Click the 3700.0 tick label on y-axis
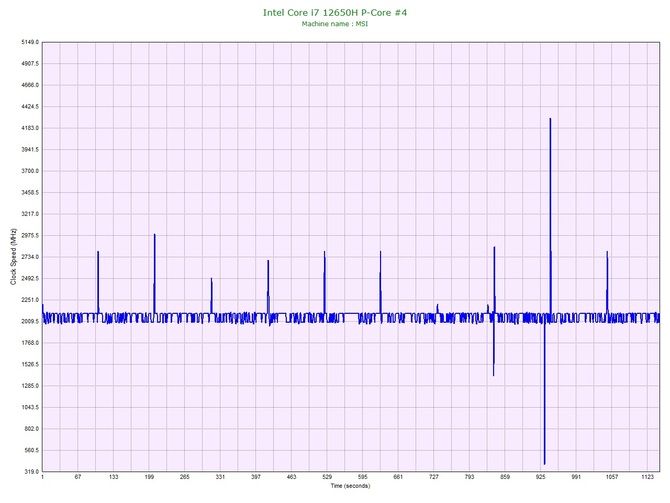The width and height of the screenshot is (670, 503). coord(27,171)
